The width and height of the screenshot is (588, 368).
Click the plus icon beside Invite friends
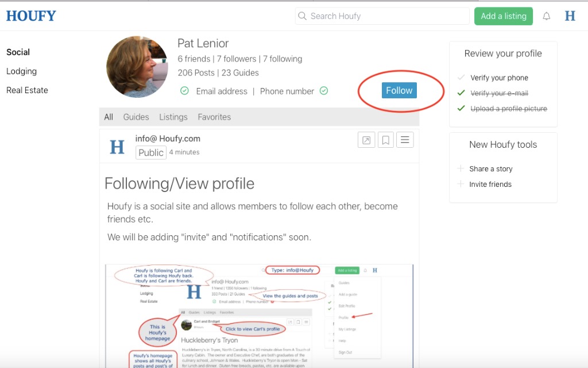click(461, 183)
